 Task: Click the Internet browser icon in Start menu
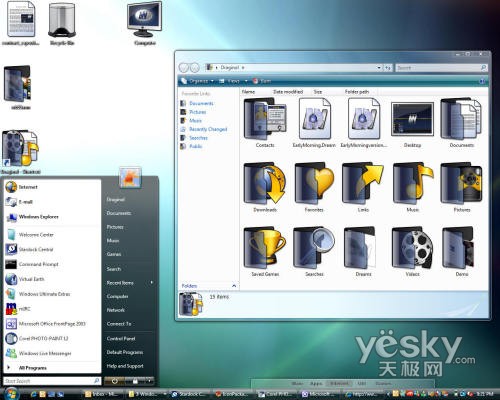[11, 187]
